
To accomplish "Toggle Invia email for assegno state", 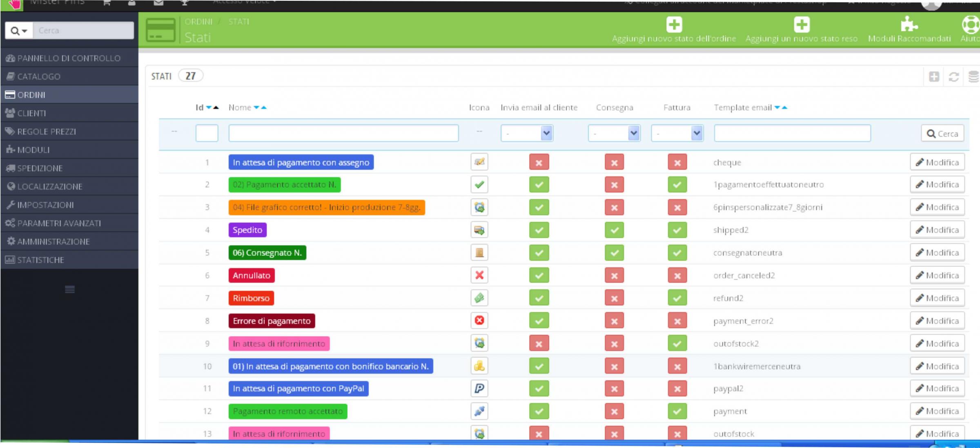I will pyautogui.click(x=539, y=162).
